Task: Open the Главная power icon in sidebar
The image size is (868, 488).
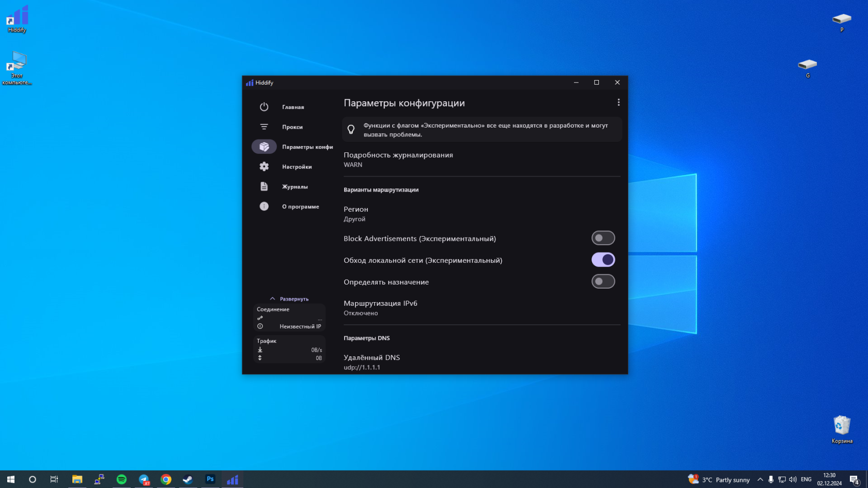Action: (264, 107)
